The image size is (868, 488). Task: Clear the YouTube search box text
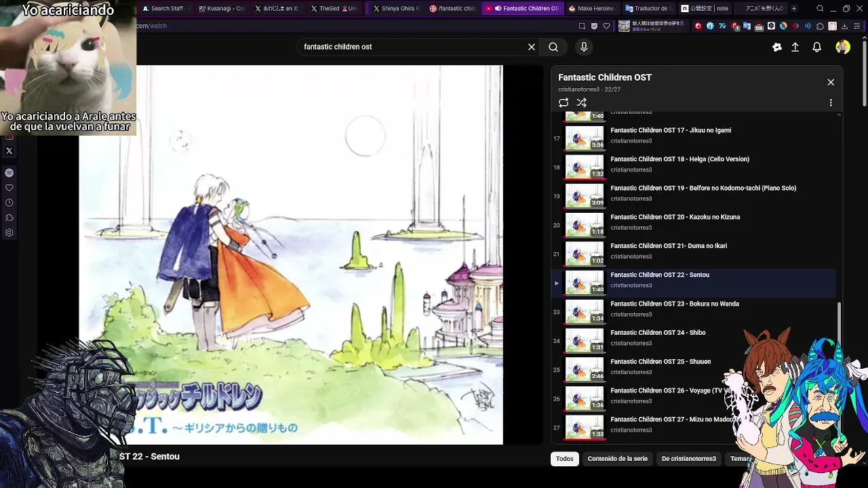tap(532, 47)
